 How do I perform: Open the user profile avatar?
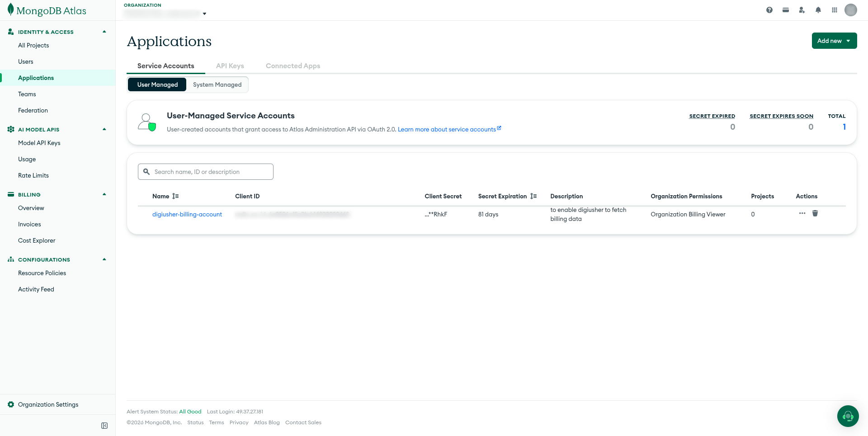pyautogui.click(x=851, y=10)
